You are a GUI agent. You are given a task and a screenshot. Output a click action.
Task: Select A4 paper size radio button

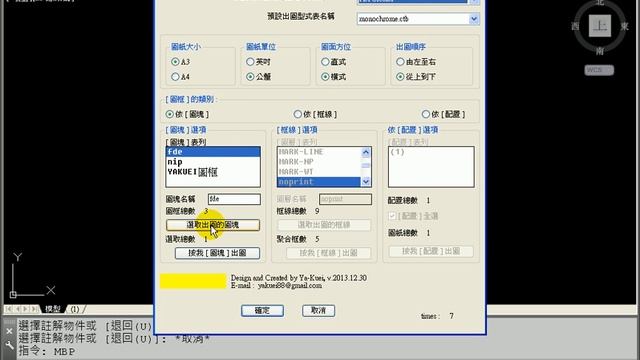tap(176, 77)
